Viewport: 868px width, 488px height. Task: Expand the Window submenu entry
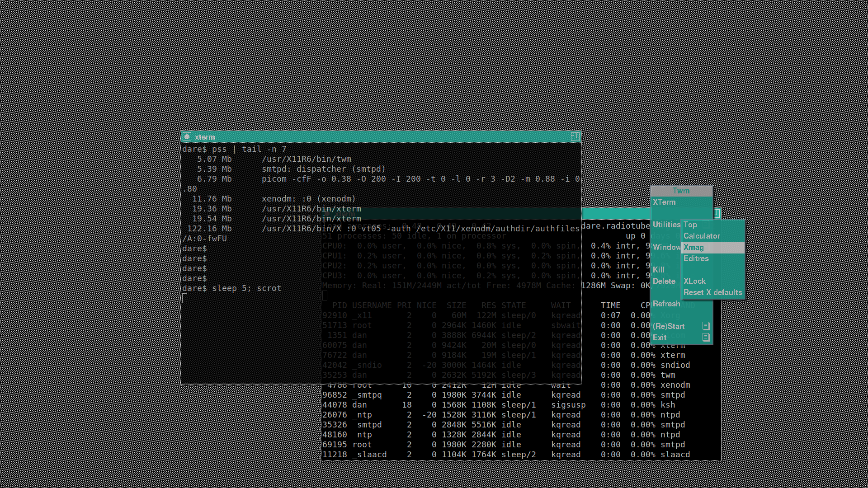(666, 247)
